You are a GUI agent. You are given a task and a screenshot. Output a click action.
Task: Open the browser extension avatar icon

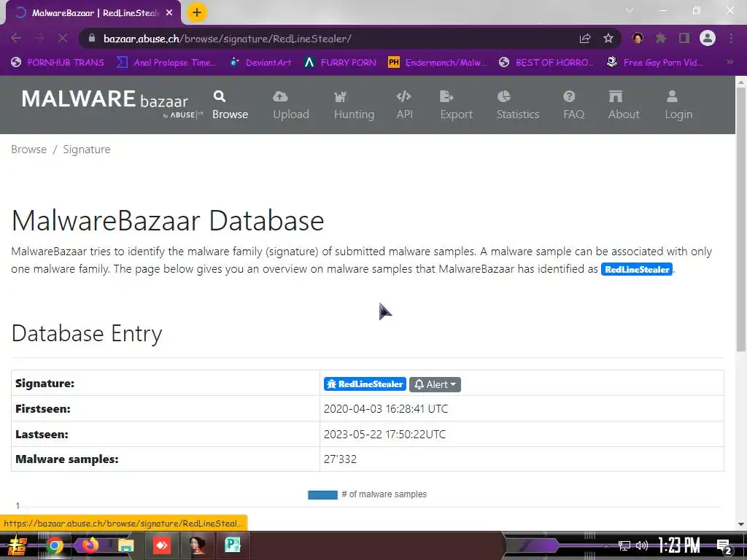(x=638, y=38)
